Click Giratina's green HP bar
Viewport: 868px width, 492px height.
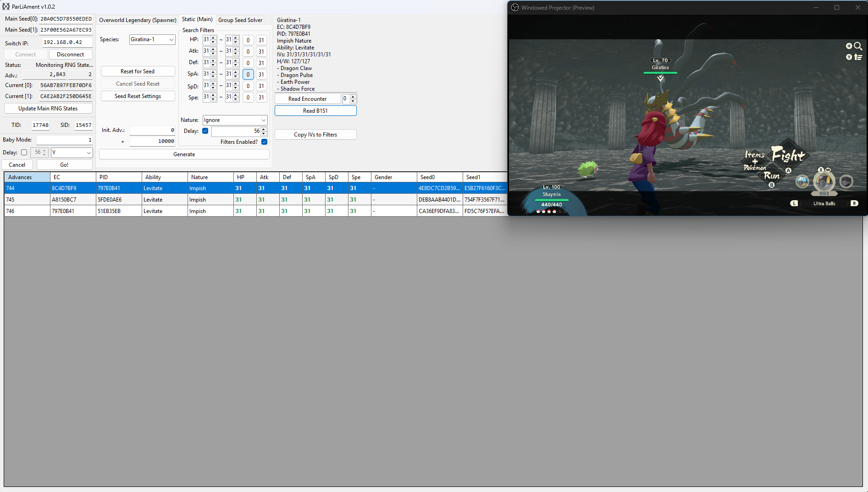tap(660, 73)
